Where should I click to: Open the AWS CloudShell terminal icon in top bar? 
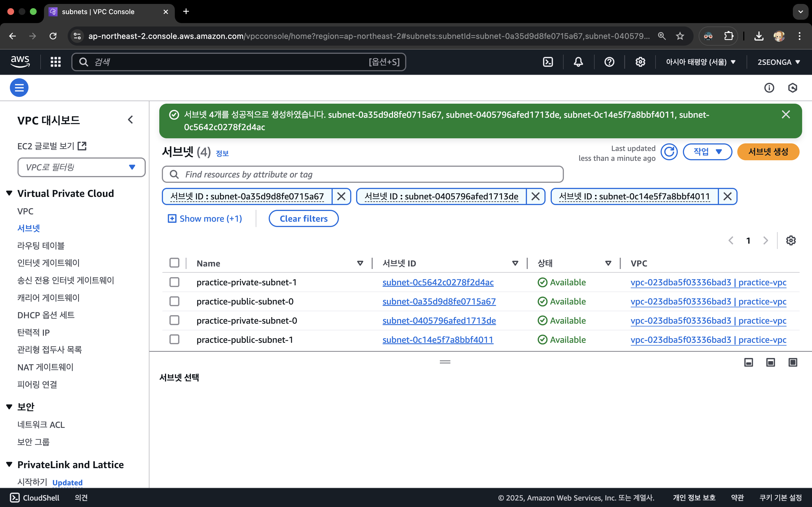coord(548,62)
